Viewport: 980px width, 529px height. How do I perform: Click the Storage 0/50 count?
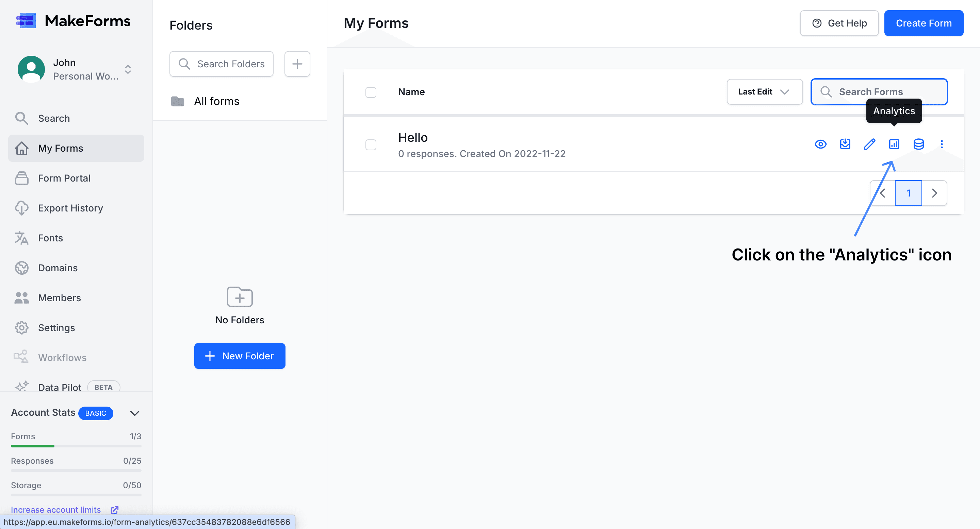pyautogui.click(x=132, y=485)
